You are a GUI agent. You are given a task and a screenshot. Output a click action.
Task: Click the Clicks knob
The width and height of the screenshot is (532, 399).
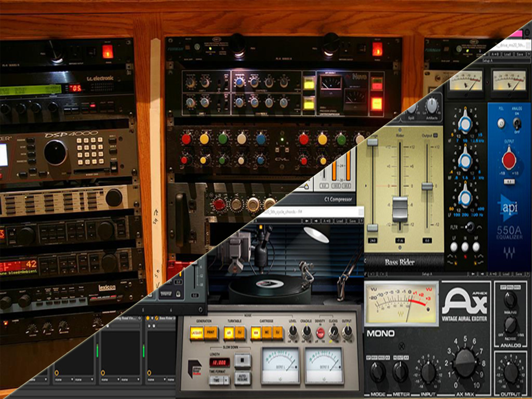click(334, 331)
